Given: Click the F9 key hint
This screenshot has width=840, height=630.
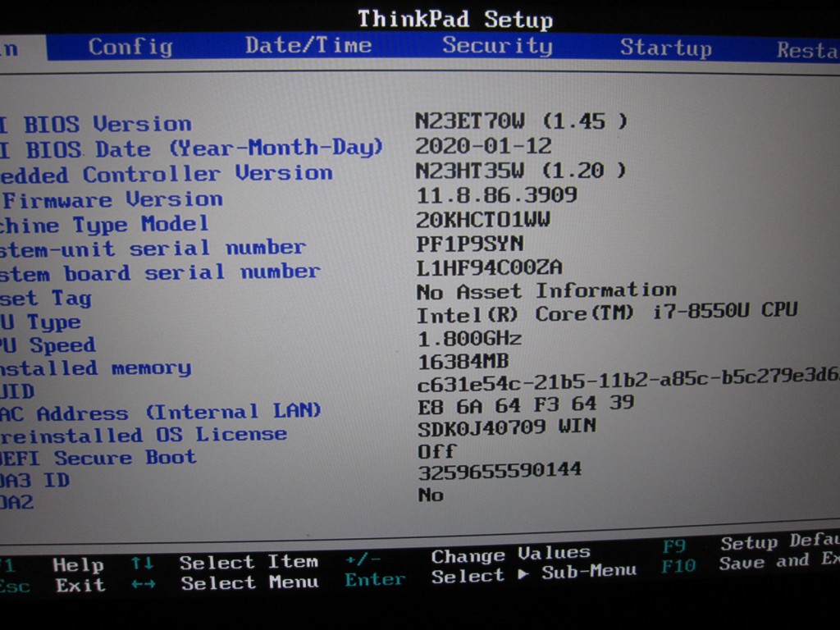Looking at the screenshot, I should (673, 547).
